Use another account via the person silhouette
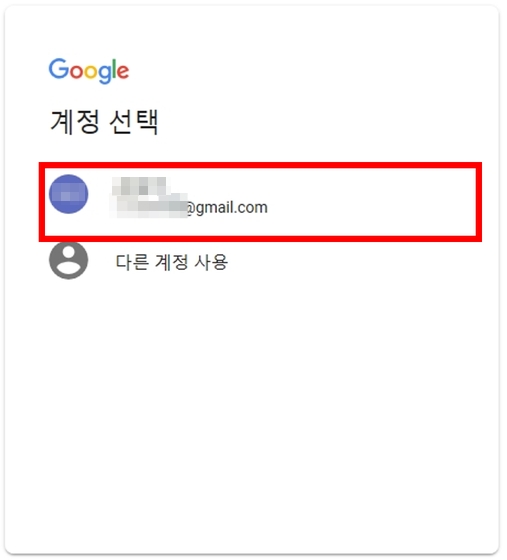 tap(69, 260)
